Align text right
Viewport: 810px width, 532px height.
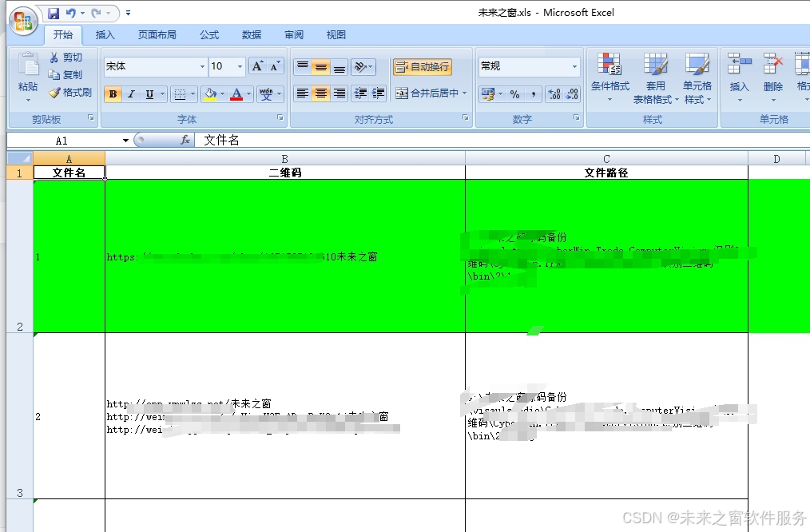pos(339,93)
